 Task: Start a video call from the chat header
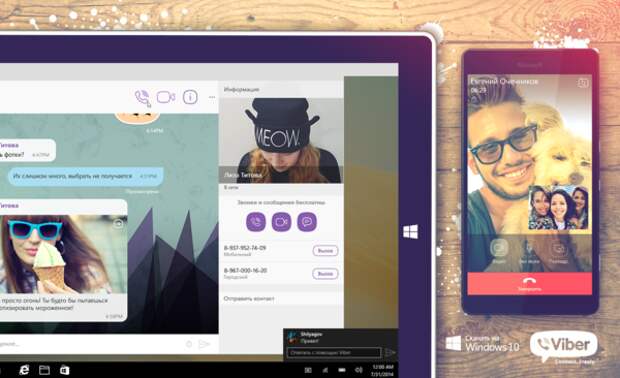pos(166,97)
